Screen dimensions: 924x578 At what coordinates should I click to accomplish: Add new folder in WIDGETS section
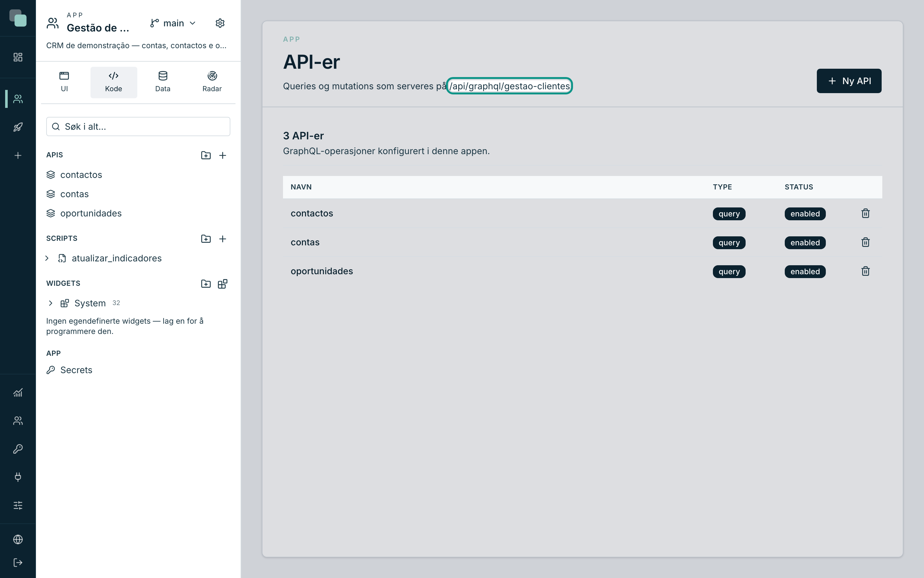(x=206, y=284)
